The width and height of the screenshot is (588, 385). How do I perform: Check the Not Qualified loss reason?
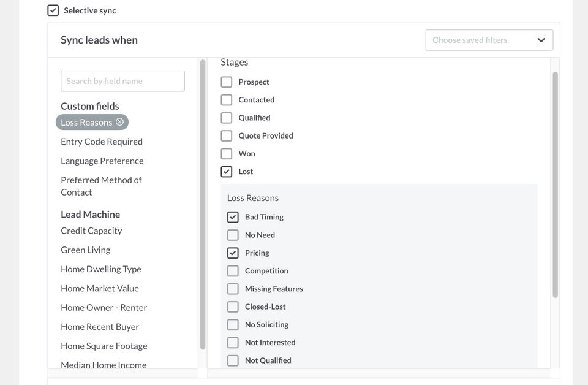coord(233,360)
